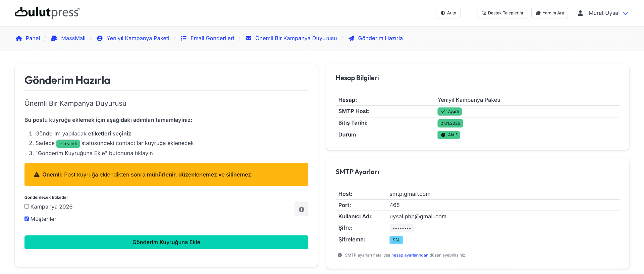Click the paper plane icon beside Gönderim Hazırla
644x274 pixels.
[x=351, y=38]
